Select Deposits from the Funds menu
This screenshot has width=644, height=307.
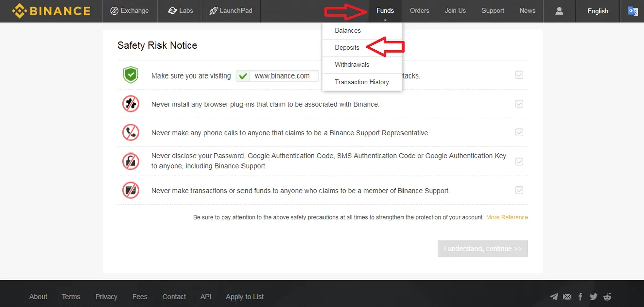[x=347, y=48]
